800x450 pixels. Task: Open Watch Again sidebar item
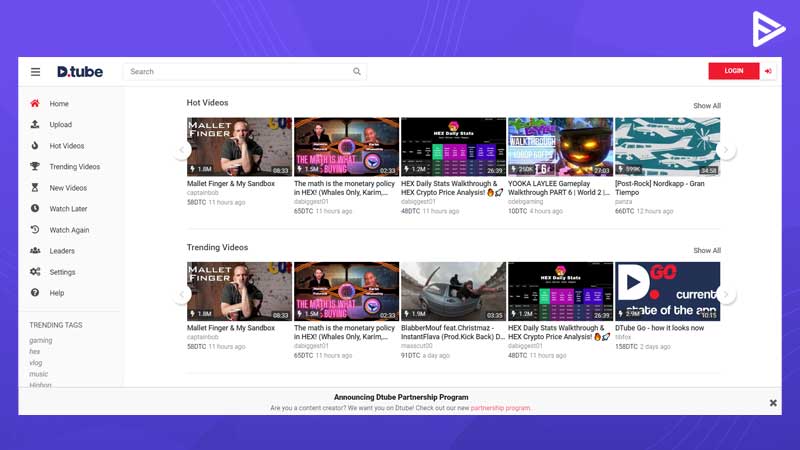(x=69, y=230)
